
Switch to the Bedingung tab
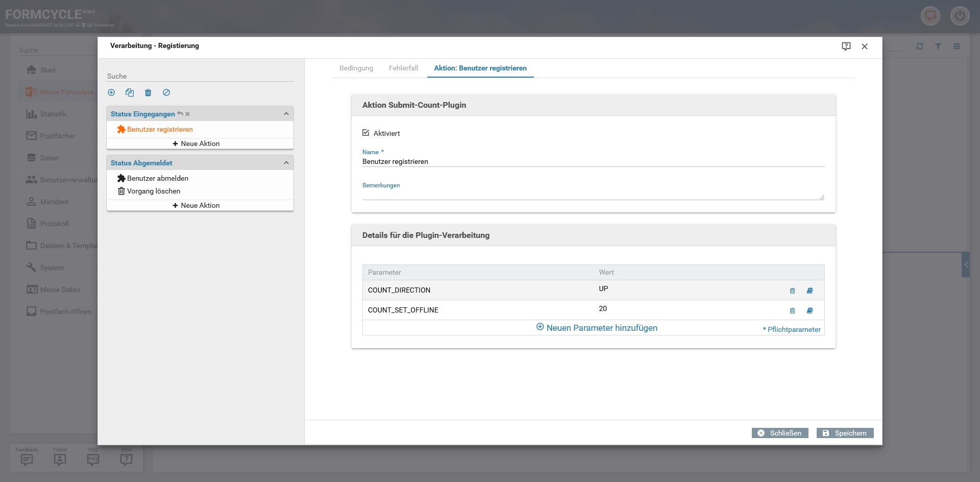[x=356, y=68]
